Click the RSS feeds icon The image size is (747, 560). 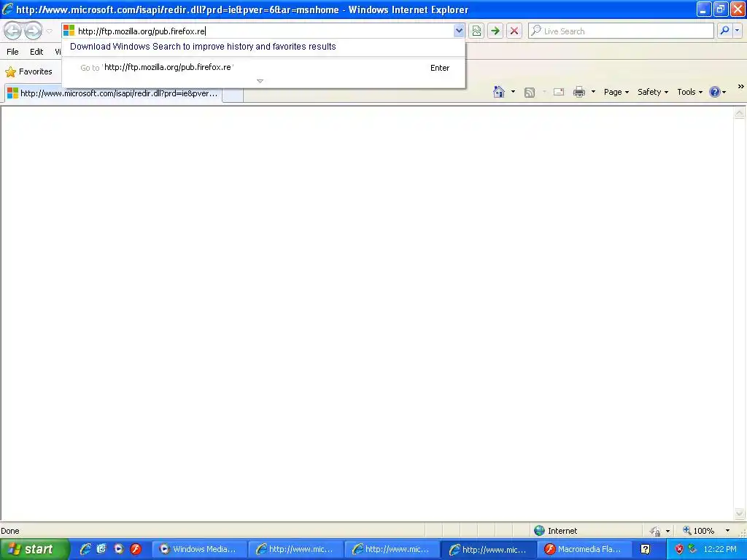(x=530, y=93)
